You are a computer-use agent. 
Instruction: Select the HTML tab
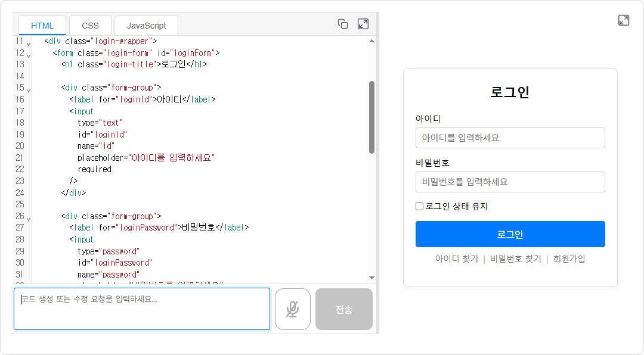point(42,26)
